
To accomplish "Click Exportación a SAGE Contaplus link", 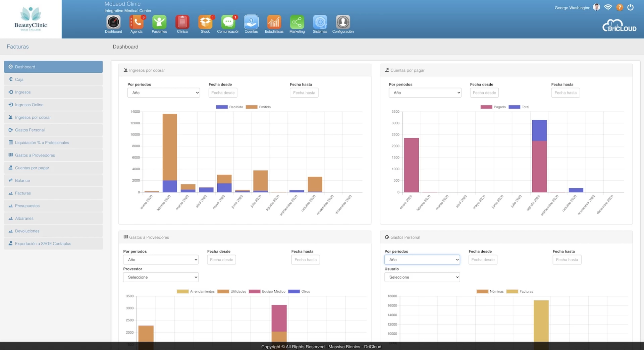I will click(x=43, y=244).
